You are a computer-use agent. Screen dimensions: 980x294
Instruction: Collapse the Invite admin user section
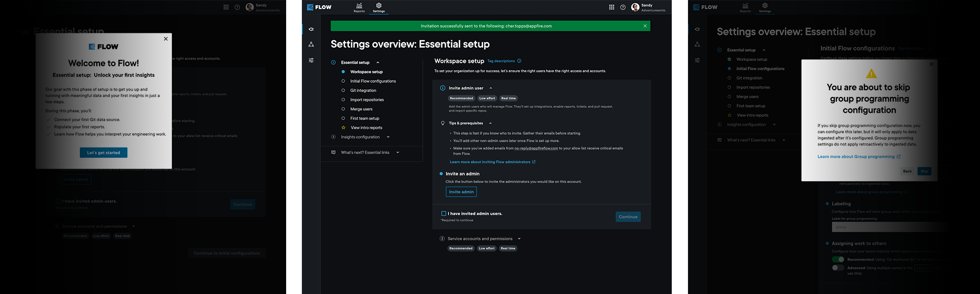490,88
